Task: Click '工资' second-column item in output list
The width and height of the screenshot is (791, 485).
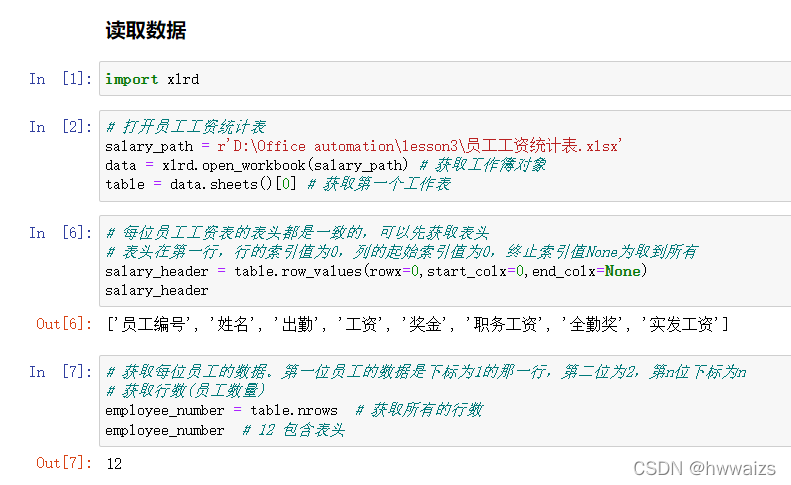Action: click(361, 324)
